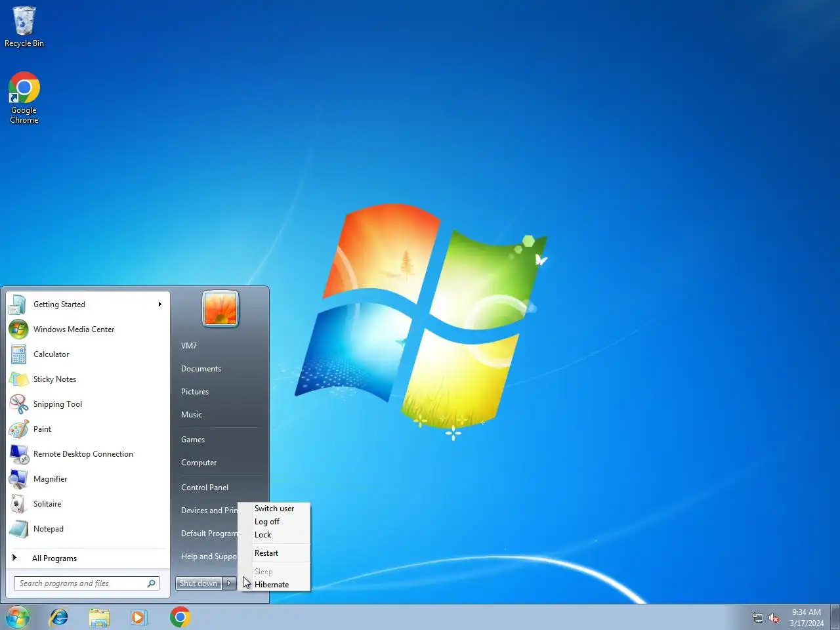Screen dimensions: 840x630
Task: Click the Show desktop strip beside the clock
Action: pyautogui.click(x=835, y=618)
